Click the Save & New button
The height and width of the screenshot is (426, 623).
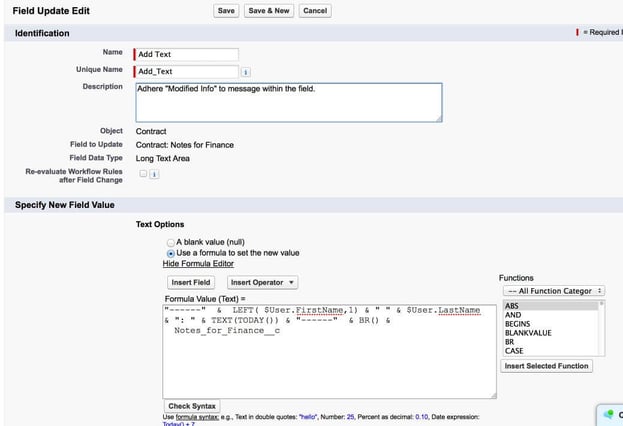click(269, 10)
